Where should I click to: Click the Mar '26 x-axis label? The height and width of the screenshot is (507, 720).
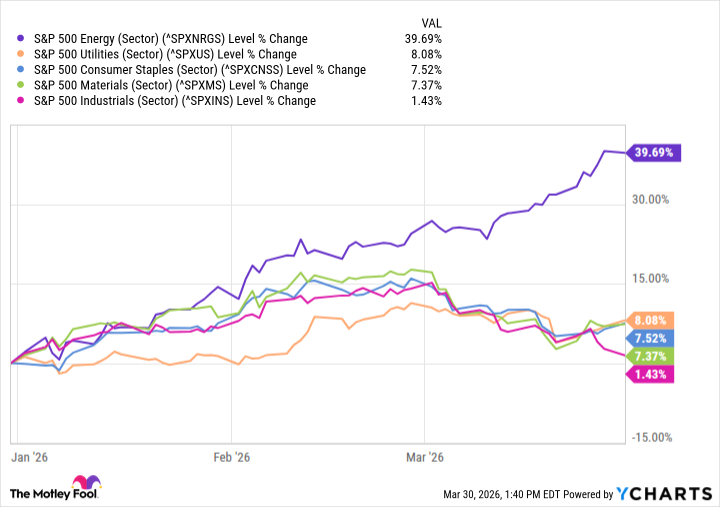424,458
